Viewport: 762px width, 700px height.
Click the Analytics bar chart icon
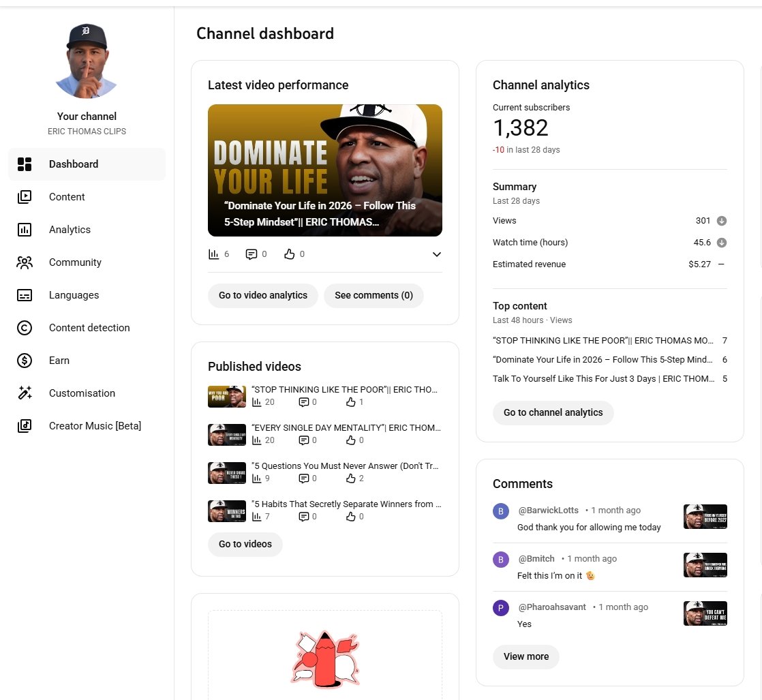tap(25, 230)
